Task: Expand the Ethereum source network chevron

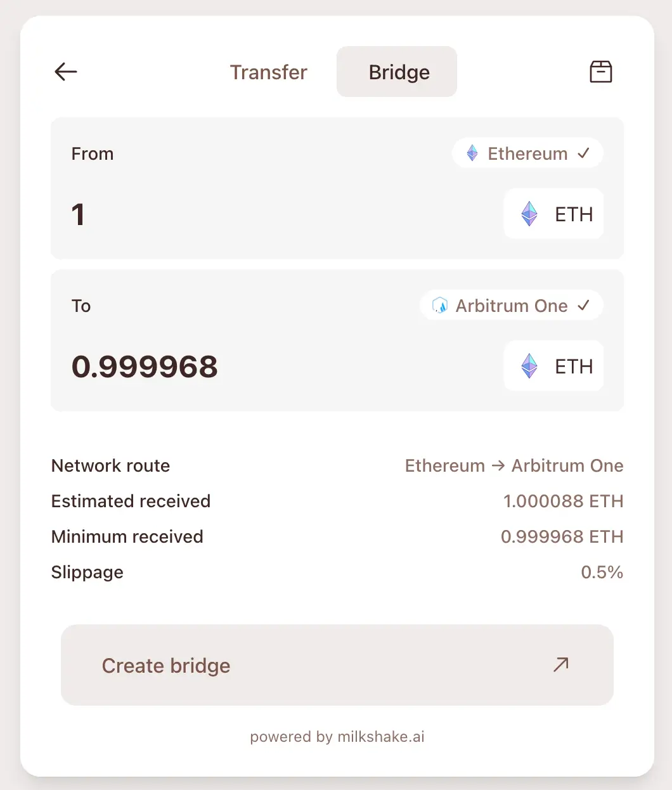Action: coord(584,153)
